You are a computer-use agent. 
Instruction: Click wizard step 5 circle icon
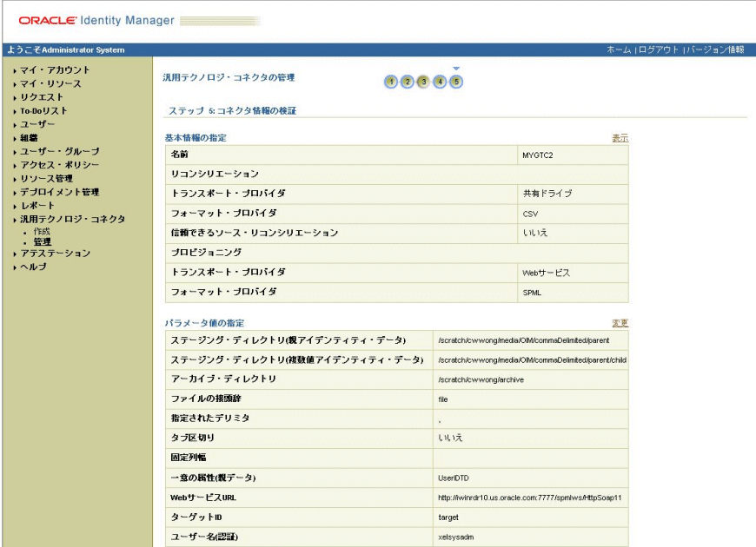tap(456, 82)
